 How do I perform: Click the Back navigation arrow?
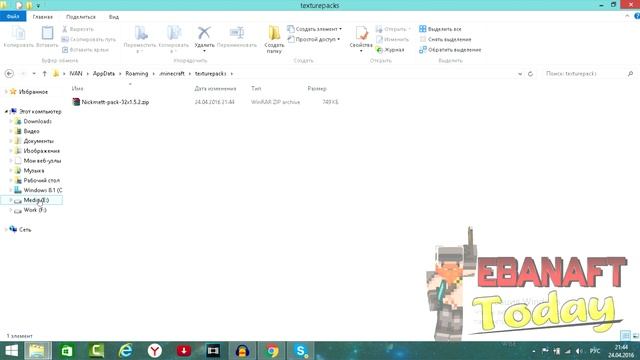tap(9, 73)
